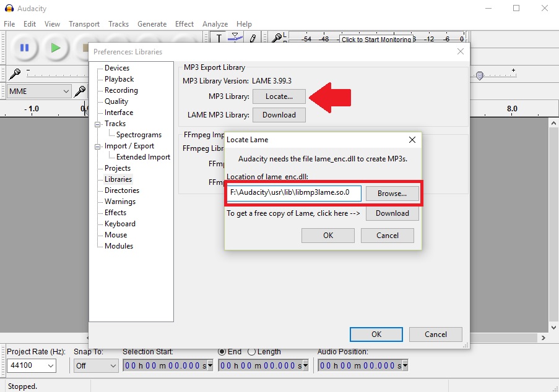559x392 pixels.
Task: Click Cancel in the Preferences dialog
Action: coord(436,334)
